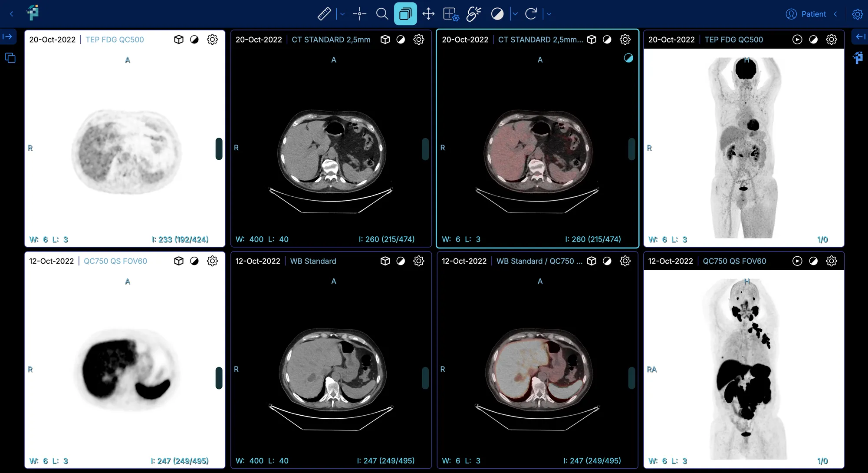The image size is (868, 473).
Task: Open 3D view for 20-Oct TEP FDG QC500
Action: coord(179,40)
